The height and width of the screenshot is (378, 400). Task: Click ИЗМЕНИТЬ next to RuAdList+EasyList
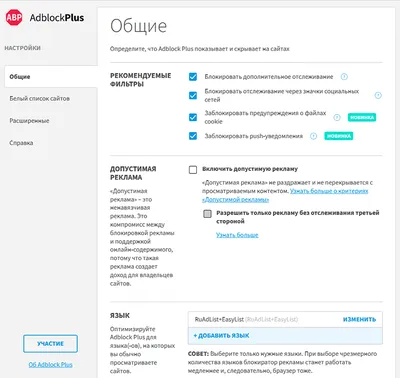(x=359, y=319)
